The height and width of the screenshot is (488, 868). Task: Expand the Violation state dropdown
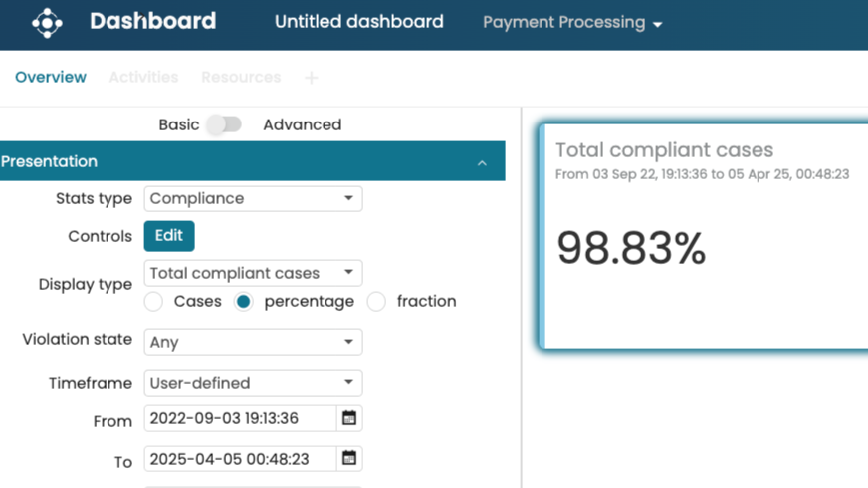253,342
